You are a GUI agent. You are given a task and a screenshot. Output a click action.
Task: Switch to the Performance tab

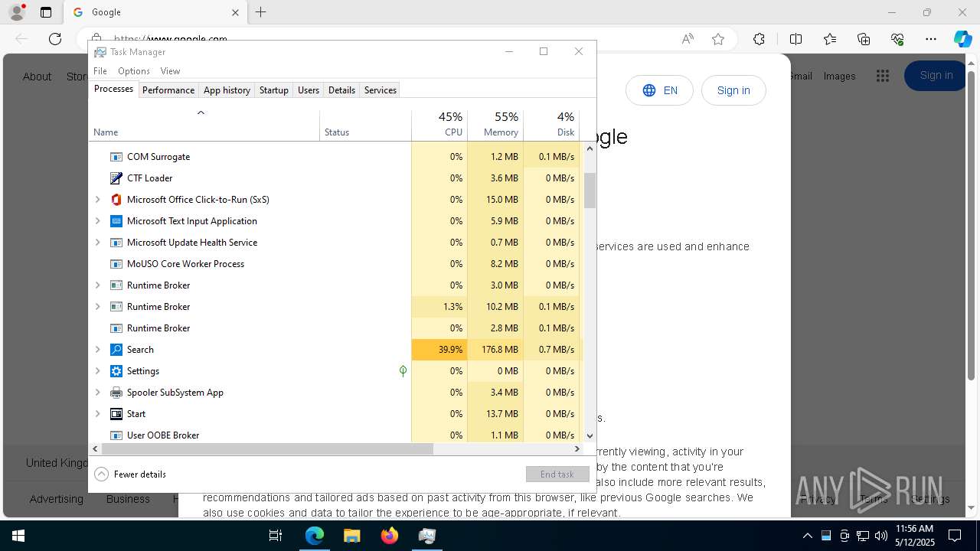168,90
